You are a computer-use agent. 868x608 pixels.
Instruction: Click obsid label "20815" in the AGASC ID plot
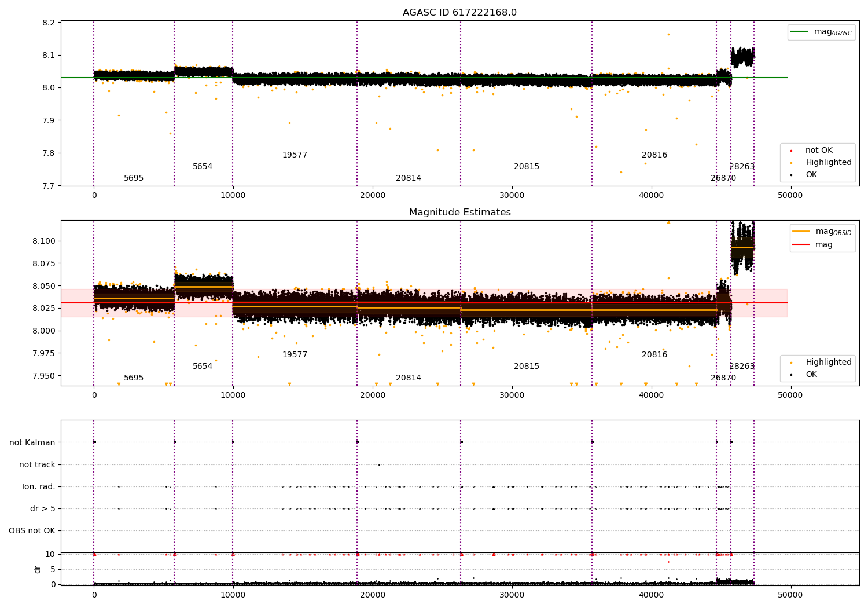[x=527, y=167]
